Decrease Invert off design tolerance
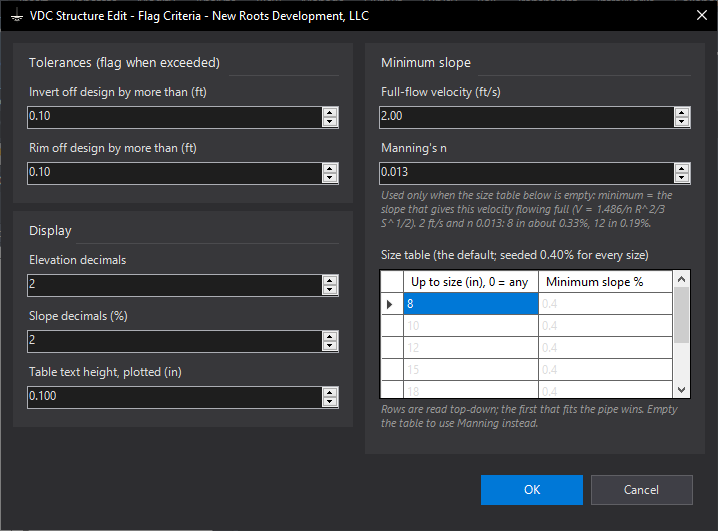 [330, 122]
